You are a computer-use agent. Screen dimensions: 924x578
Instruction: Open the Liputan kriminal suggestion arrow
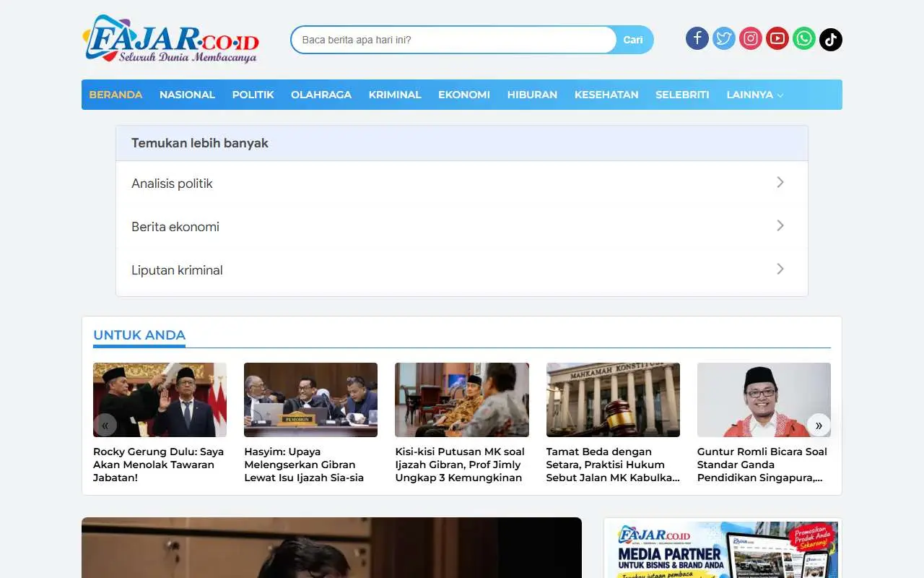point(780,269)
